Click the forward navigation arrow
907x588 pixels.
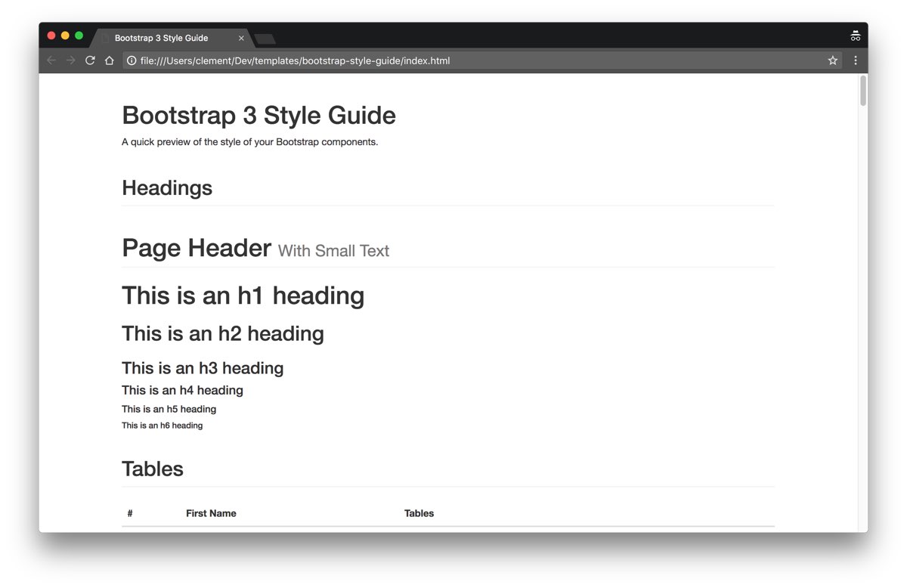coord(70,60)
